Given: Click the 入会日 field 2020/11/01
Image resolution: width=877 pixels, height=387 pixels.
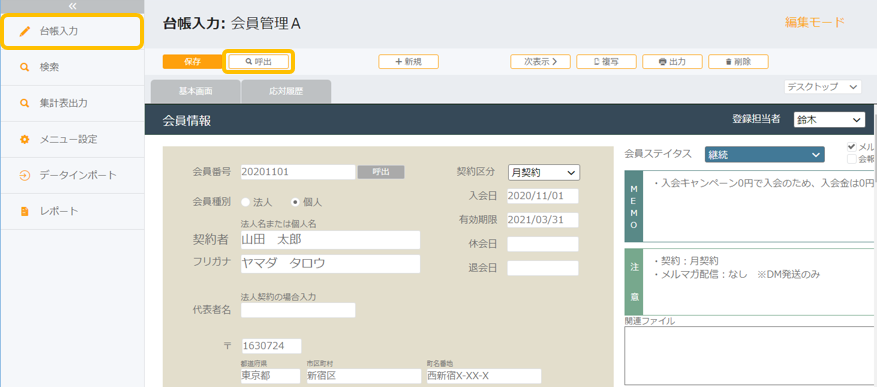Looking at the screenshot, I should point(543,196).
